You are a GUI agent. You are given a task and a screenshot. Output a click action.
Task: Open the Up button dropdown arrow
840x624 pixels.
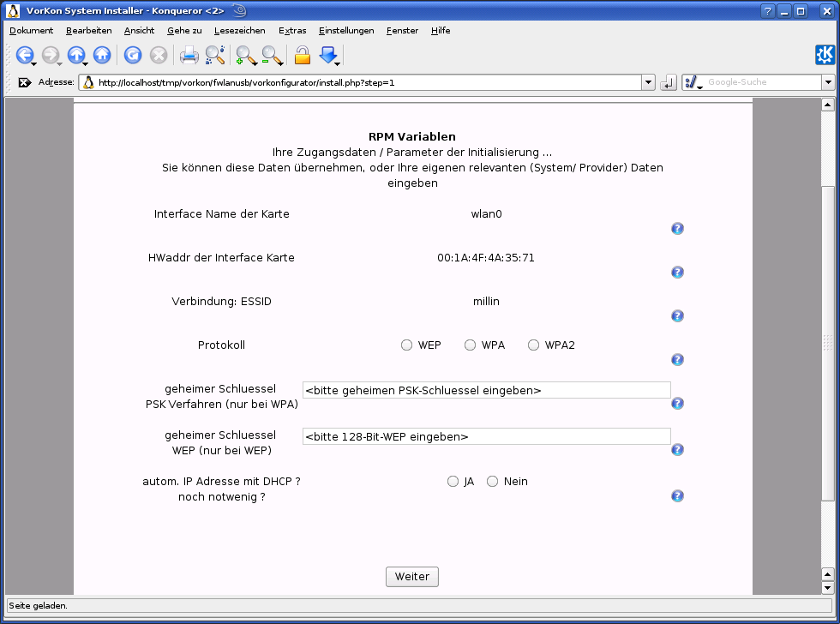[85, 63]
